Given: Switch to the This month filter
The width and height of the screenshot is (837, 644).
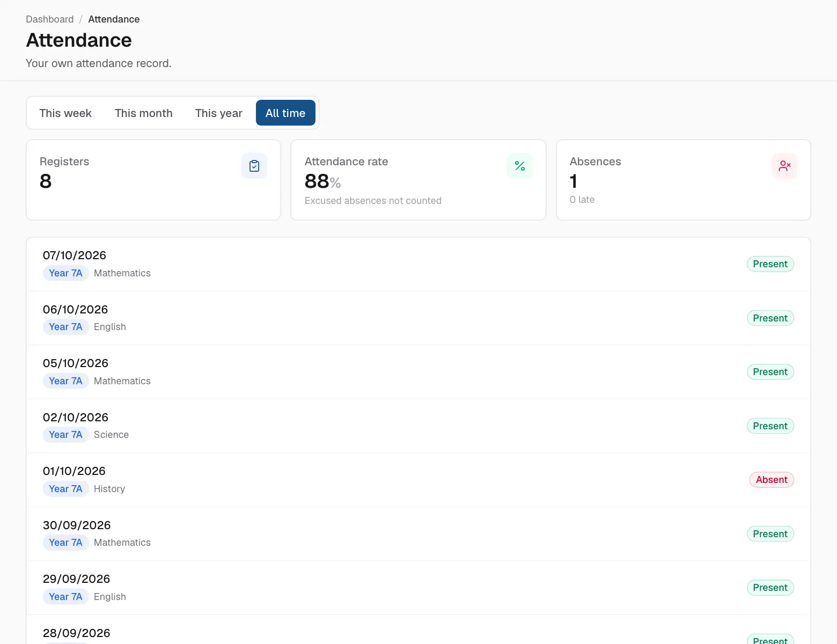Looking at the screenshot, I should click(144, 113).
